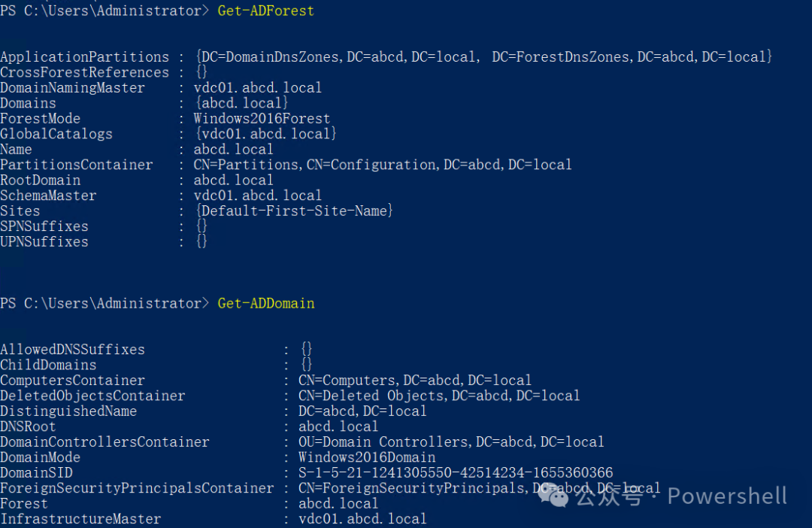Select the PartitionsContainer distinguished name value
This screenshot has width=812, height=528.
coord(382,165)
